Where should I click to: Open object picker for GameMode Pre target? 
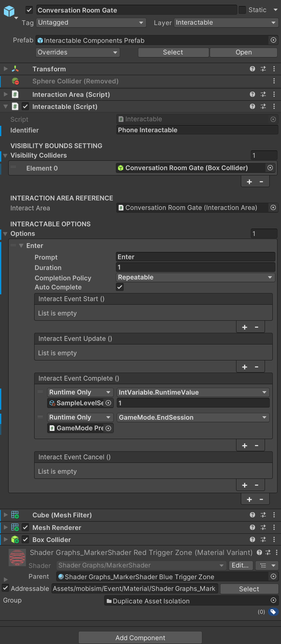coord(109,428)
